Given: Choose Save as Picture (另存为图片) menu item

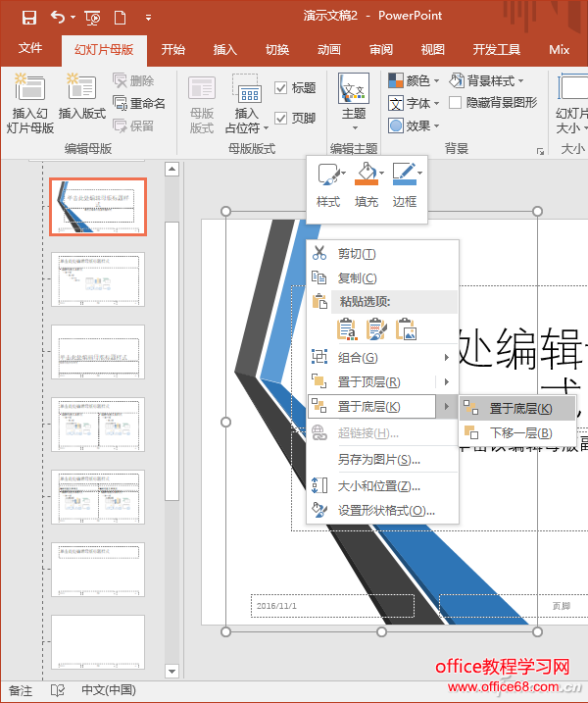Looking at the screenshot, I should [x=378, y=459].
